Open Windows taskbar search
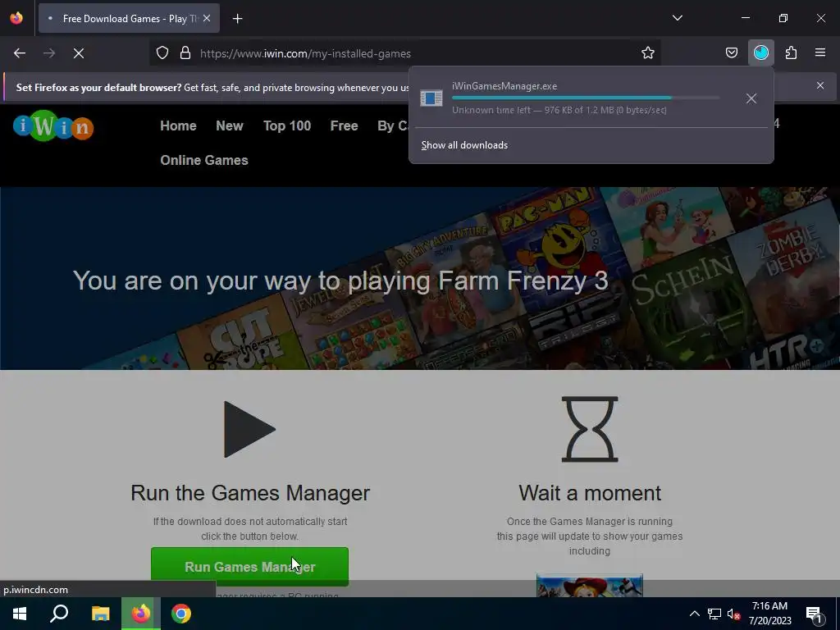The image size is (840, 630). [x=59, y=614]
